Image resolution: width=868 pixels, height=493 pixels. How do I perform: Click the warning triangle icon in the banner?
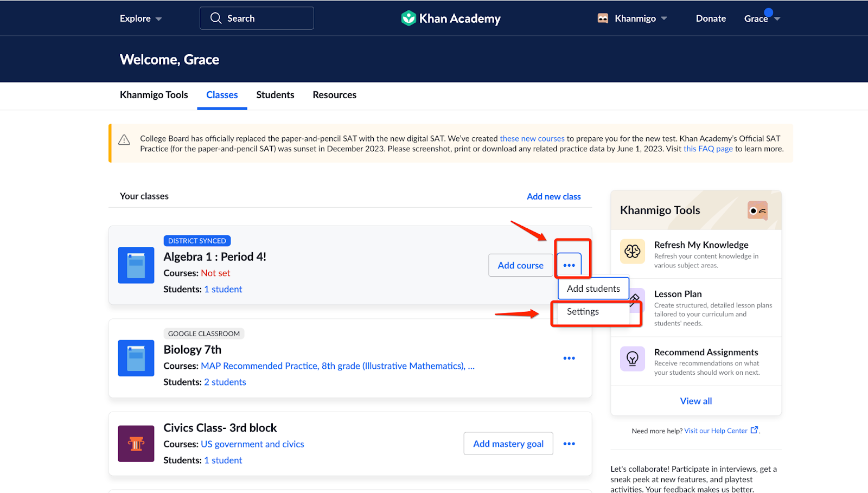[x=124, y=140]
